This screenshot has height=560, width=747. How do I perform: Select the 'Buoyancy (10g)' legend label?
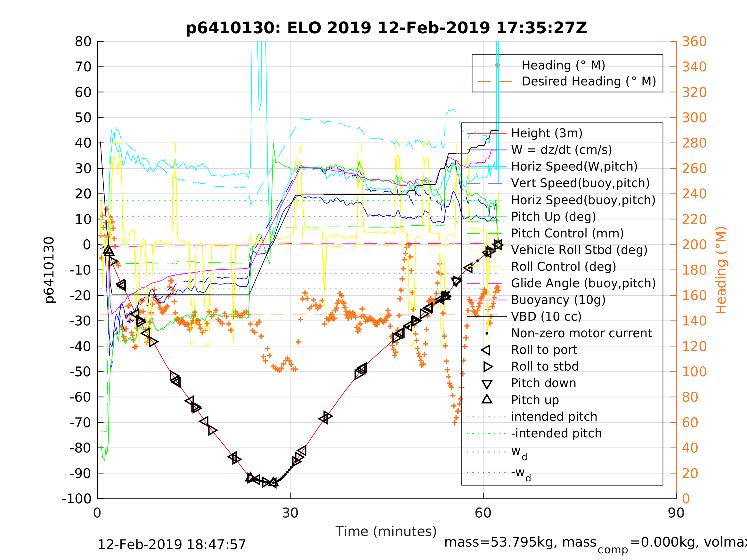(558, 300)
